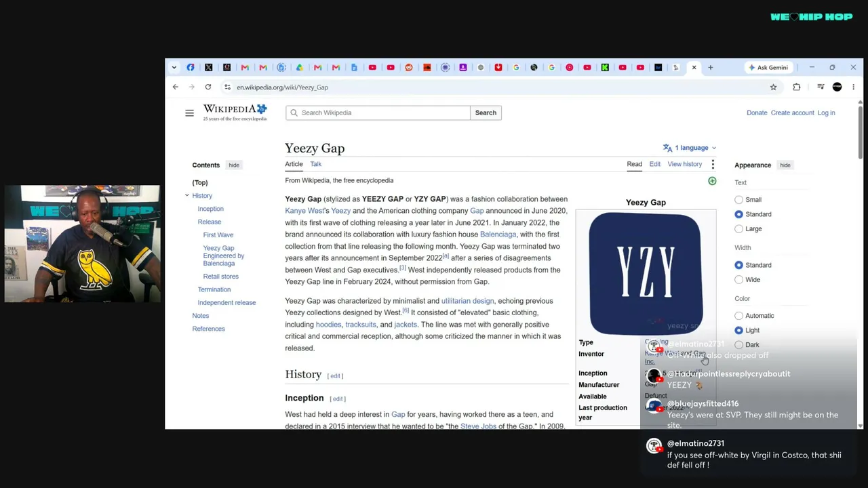Select Light color mode
This screenshot has height=488, width=868.
tap(738, 330)
